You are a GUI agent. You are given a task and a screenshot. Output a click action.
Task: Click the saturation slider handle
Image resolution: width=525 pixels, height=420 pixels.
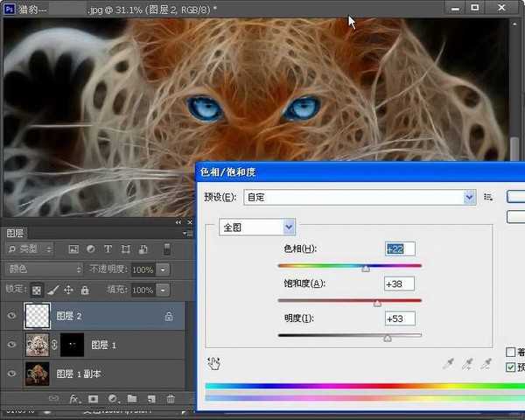click(x=377, y=303)
